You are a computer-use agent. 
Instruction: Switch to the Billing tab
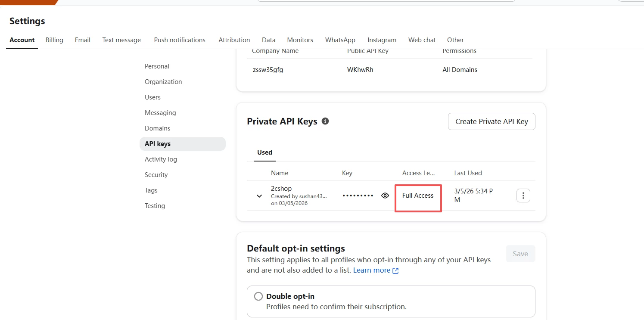[x=54, y=40]
